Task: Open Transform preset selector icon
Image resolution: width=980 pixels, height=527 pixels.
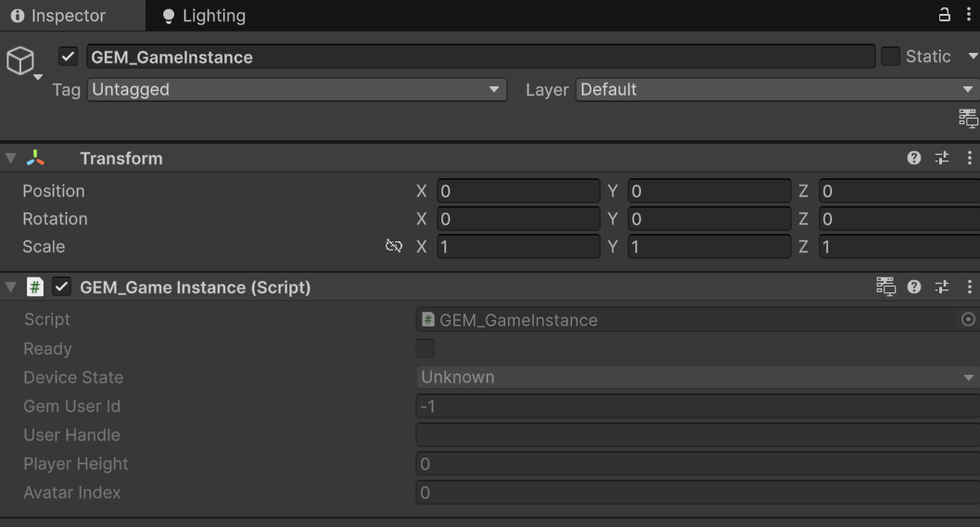Action: tap(942, 159)
